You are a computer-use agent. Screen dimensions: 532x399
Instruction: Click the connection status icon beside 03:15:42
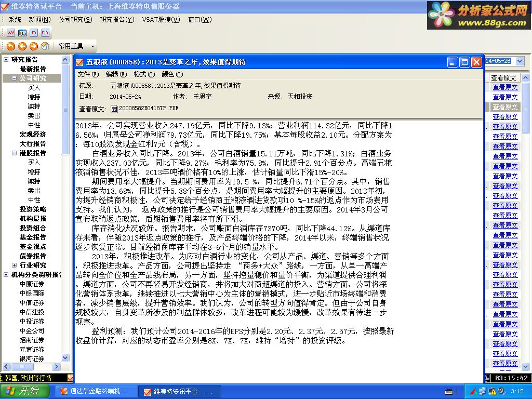click(488, 378)
